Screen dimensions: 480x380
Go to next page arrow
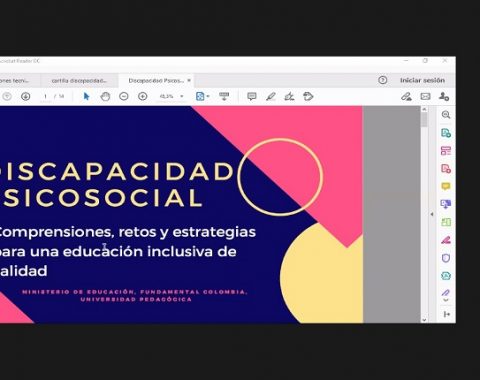point(26,97)
